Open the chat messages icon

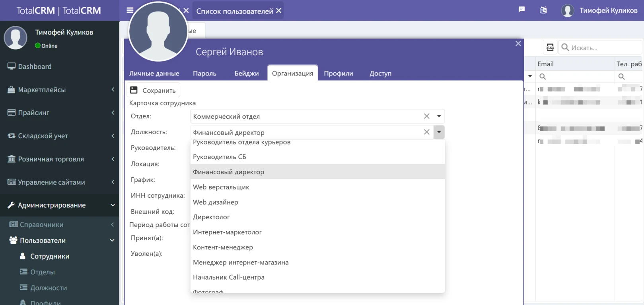(x=521, y=10)
